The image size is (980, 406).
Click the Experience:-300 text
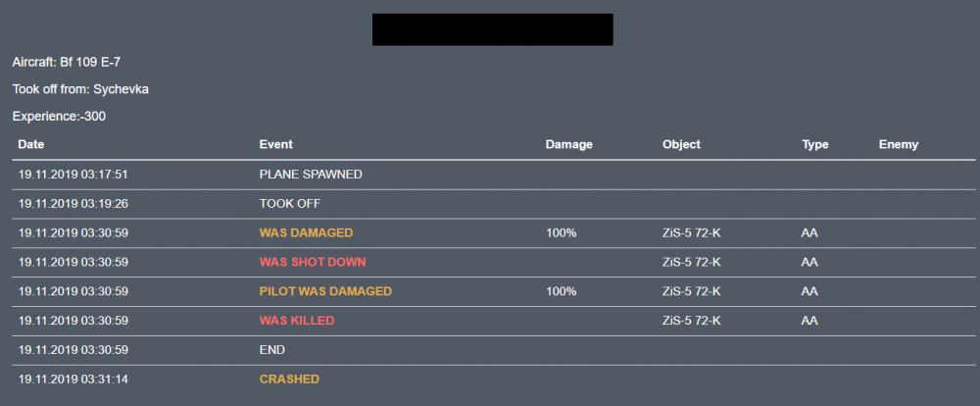[59, 117]
